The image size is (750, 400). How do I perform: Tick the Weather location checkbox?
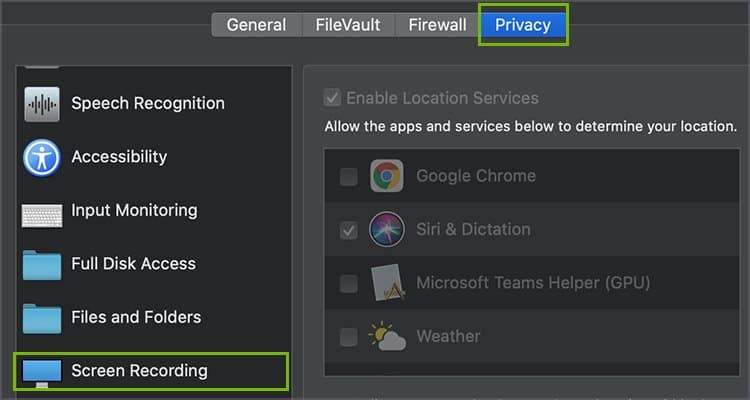pos(348,337)
